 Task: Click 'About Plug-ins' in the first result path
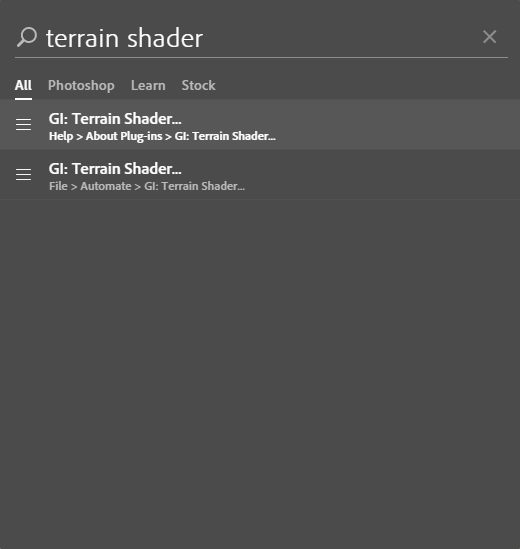(124, 136)
